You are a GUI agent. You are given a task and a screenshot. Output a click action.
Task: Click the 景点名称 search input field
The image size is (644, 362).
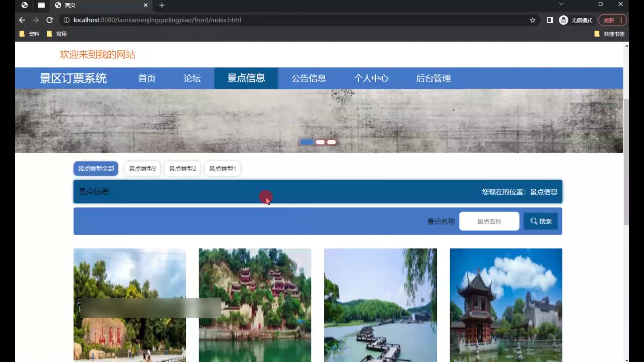[x=489, y=221]
